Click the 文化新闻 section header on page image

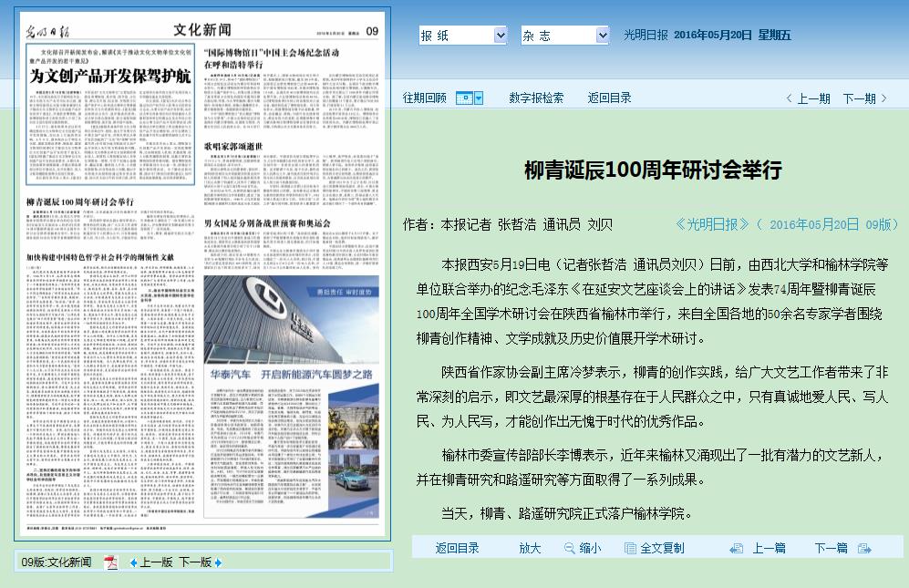point(202,30)
